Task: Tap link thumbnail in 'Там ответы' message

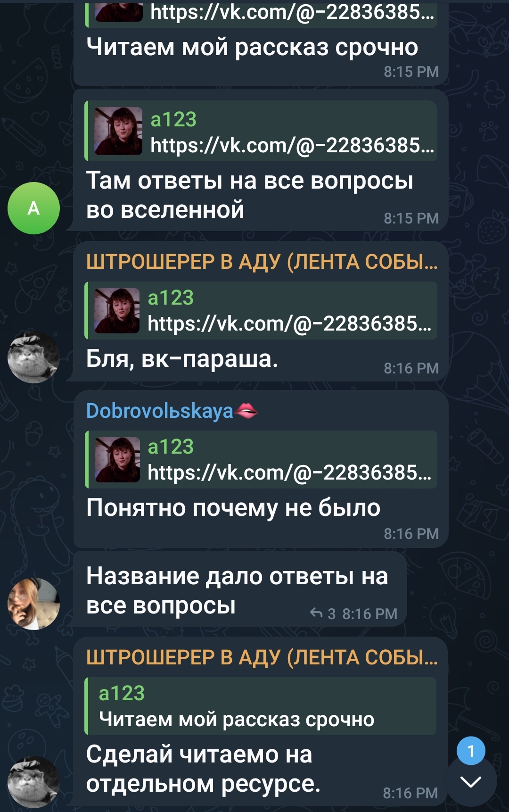Action: [x=118, y=131]
